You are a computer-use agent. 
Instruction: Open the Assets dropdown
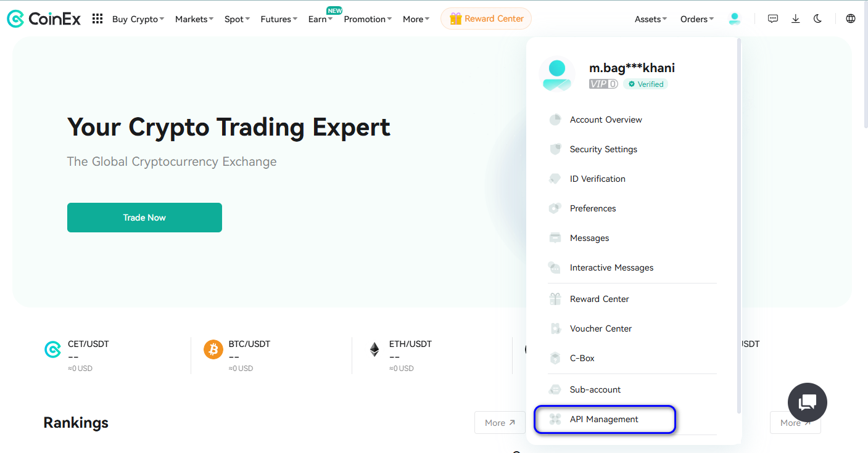coord(651,19)
